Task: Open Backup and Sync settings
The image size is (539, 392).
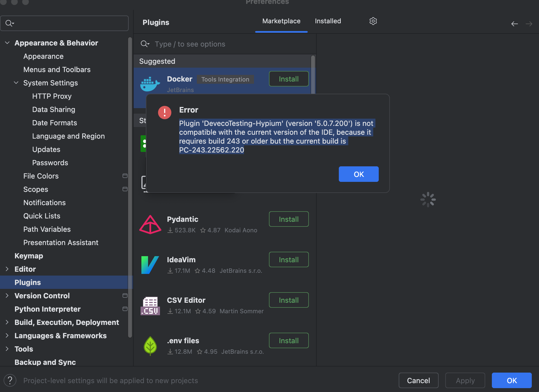Action: click(x=45, y=362)
